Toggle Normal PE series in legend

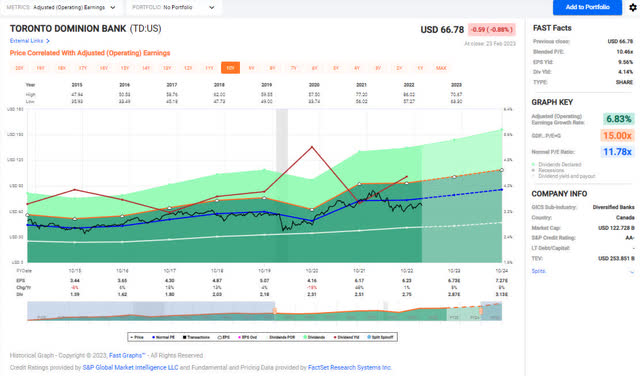(x=163, y=337)
